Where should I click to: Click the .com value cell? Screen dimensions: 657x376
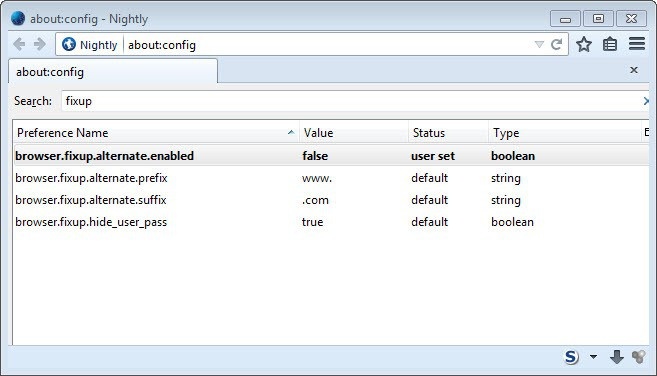pos(315,200)
